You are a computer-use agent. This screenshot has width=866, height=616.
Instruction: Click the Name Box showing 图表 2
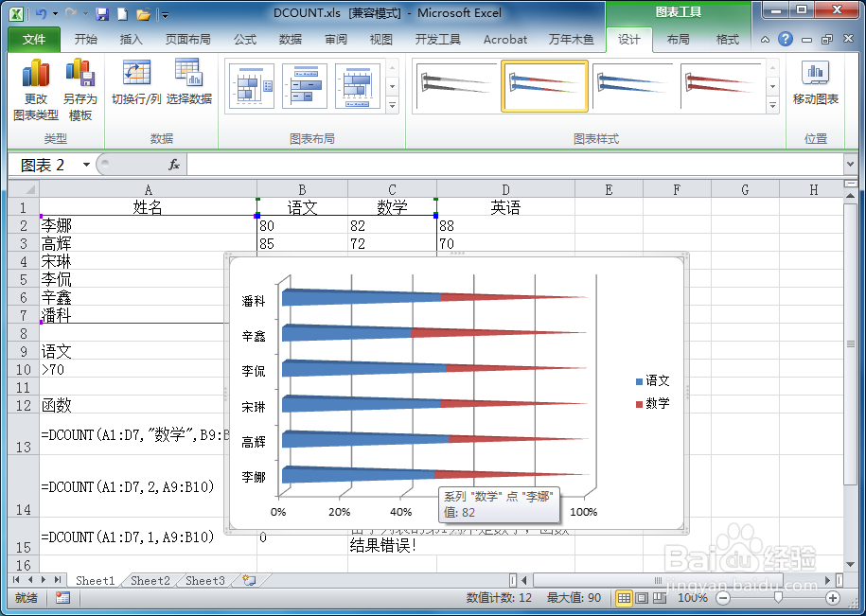click(x=44, y=165)
